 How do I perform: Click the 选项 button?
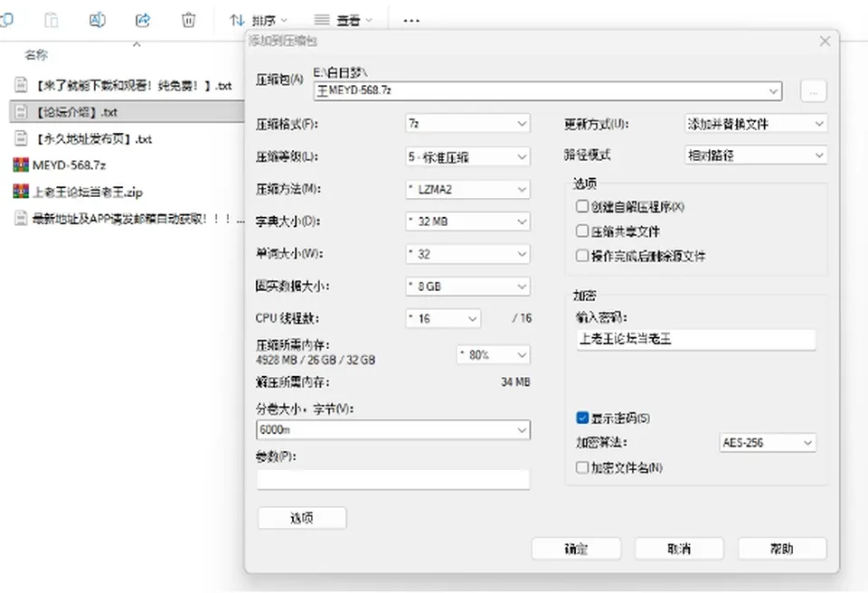pyautogui.click(x=302, y=518)
